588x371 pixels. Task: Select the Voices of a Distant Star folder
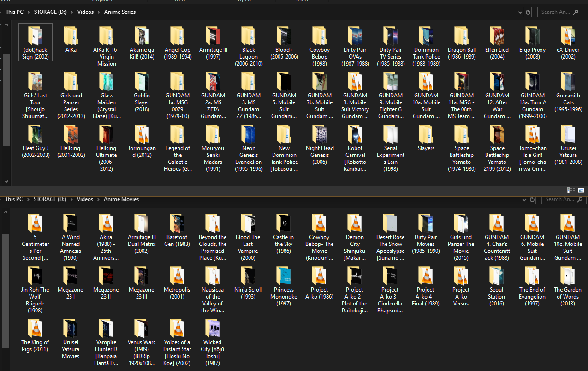(177, 341)
